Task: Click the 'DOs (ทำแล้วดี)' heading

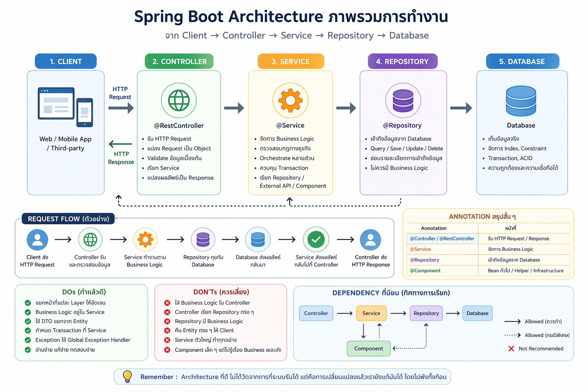Action: coord(84,292)
